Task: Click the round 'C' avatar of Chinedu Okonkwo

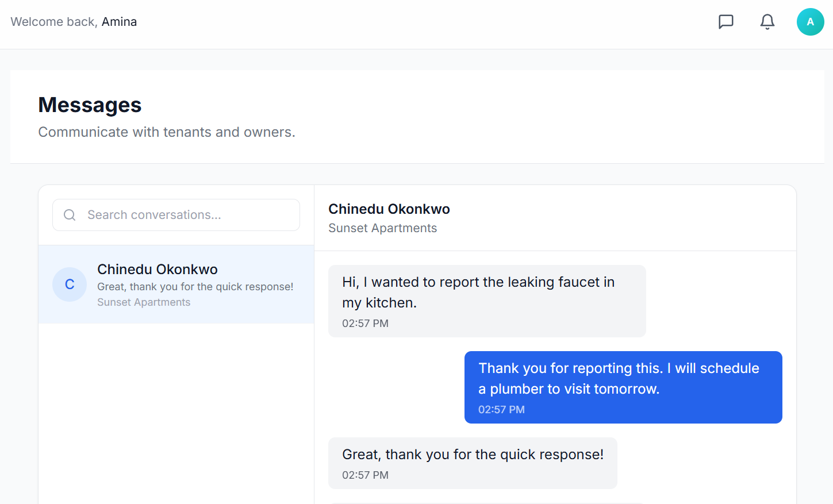Action: 70,284
